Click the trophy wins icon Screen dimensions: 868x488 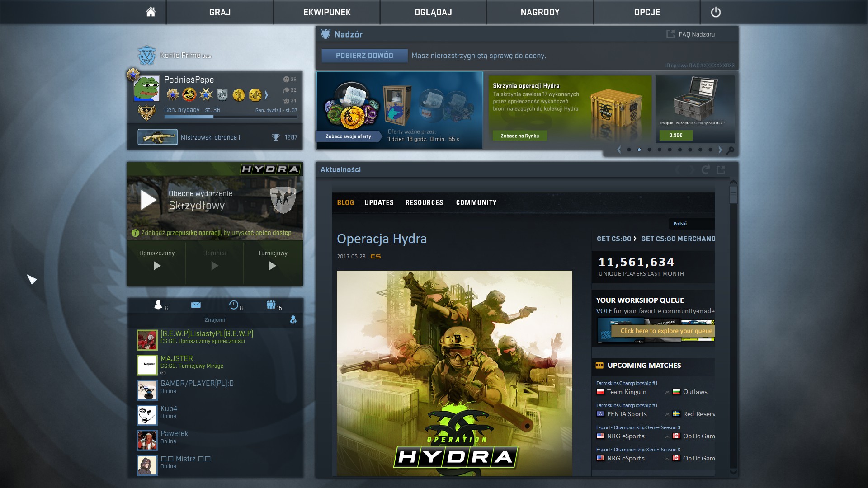coord(275,137)
